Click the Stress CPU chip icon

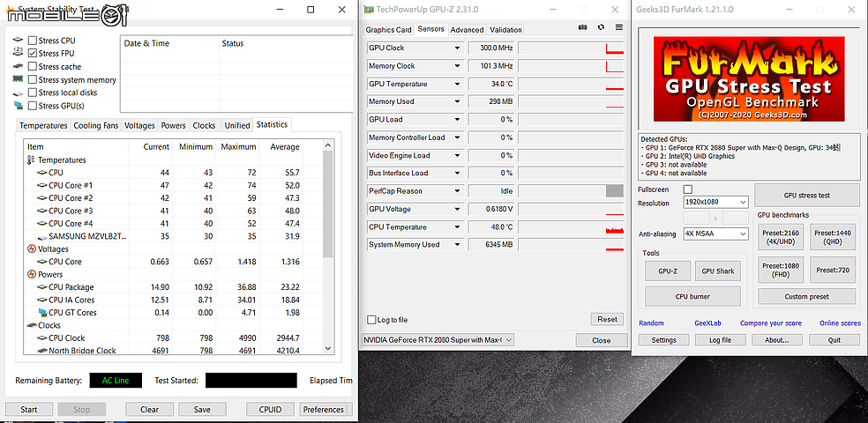[19, 41]
